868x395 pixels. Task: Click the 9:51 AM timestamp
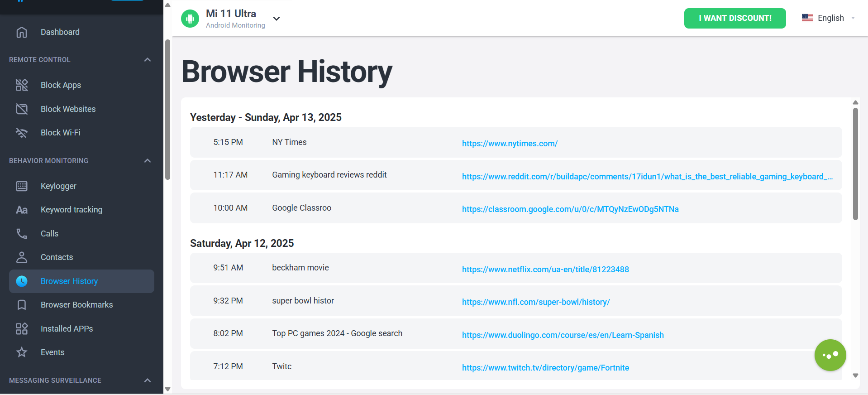[x=228, y=268]
